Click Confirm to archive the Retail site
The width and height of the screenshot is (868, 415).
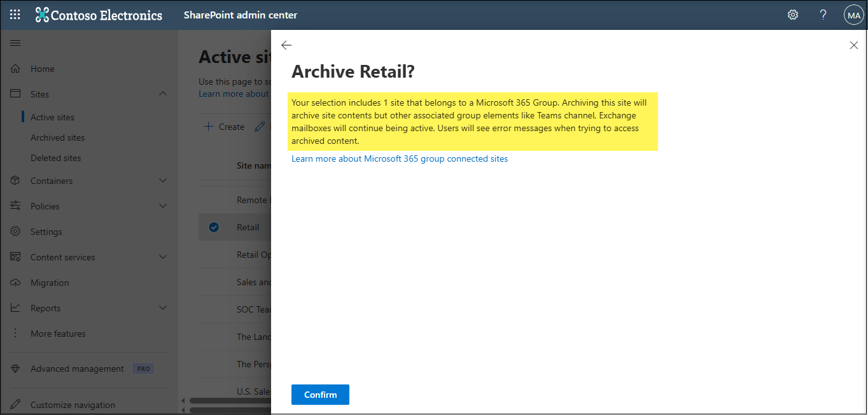(320, 394)
